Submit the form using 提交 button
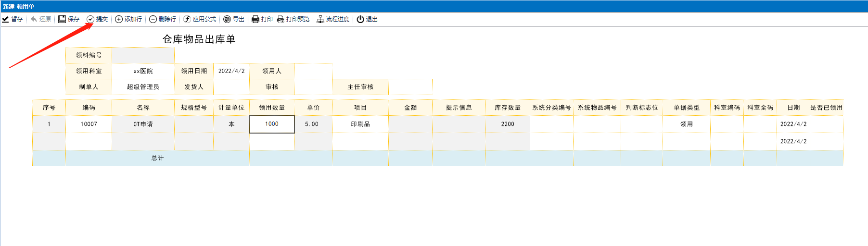 (x=97, y=19)
